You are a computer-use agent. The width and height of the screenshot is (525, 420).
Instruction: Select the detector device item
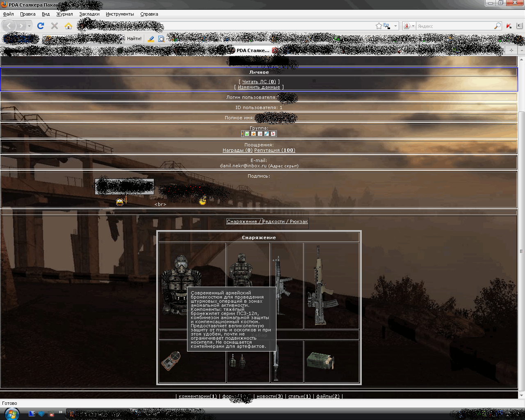click(x=171, y=361)
